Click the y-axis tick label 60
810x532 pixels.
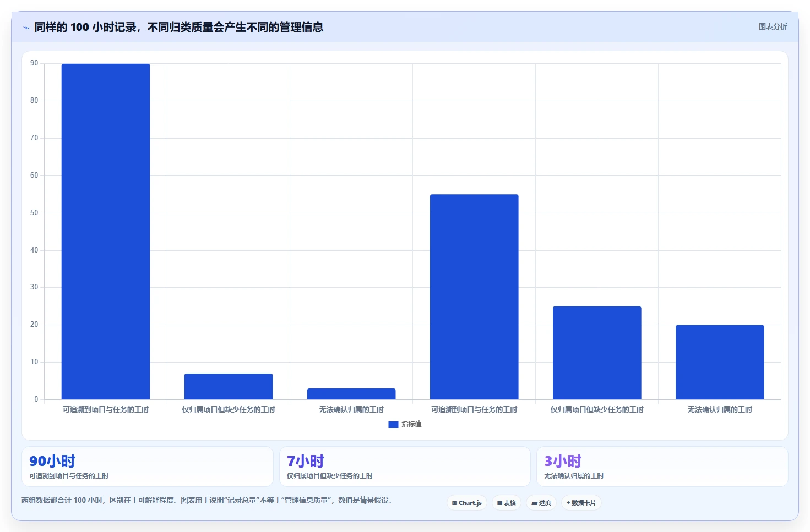pyautogui.click(x=34, y=175)
